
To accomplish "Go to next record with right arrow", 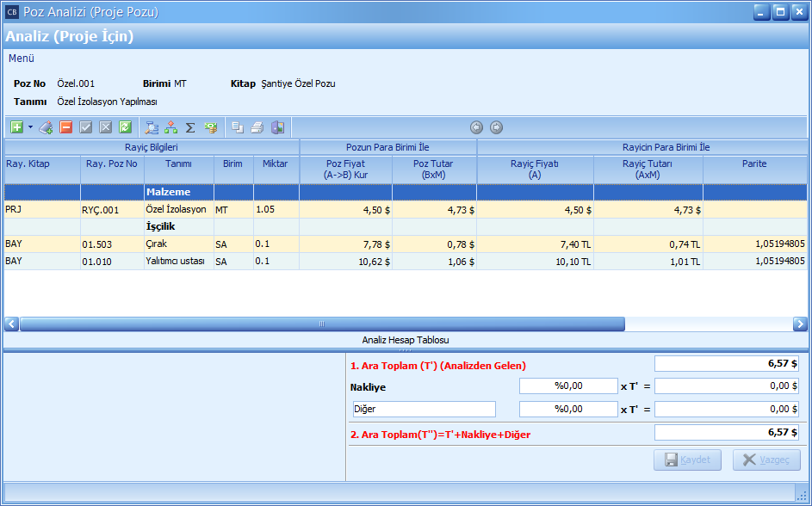I will coord(496,127).
